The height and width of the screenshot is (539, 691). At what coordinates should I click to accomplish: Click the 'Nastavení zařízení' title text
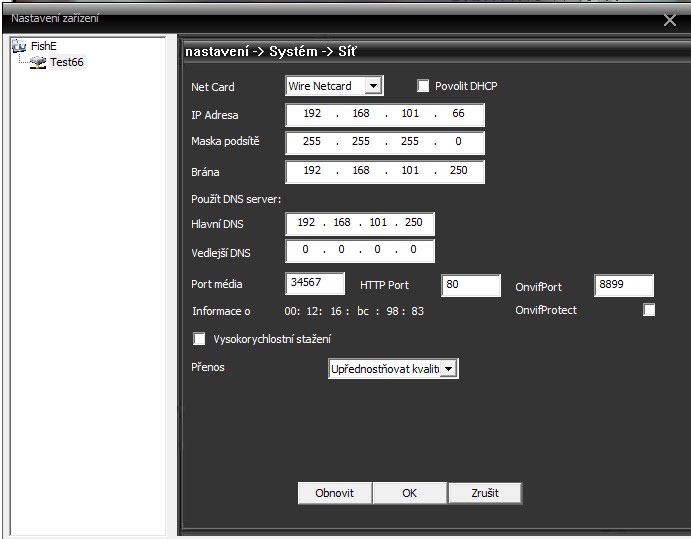coord(55,19)
